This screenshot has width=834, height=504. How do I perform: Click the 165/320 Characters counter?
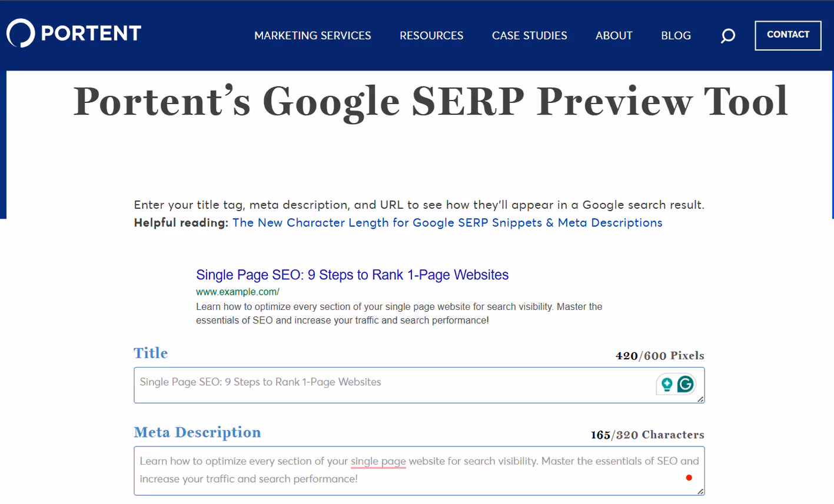(x=647, y=435)
